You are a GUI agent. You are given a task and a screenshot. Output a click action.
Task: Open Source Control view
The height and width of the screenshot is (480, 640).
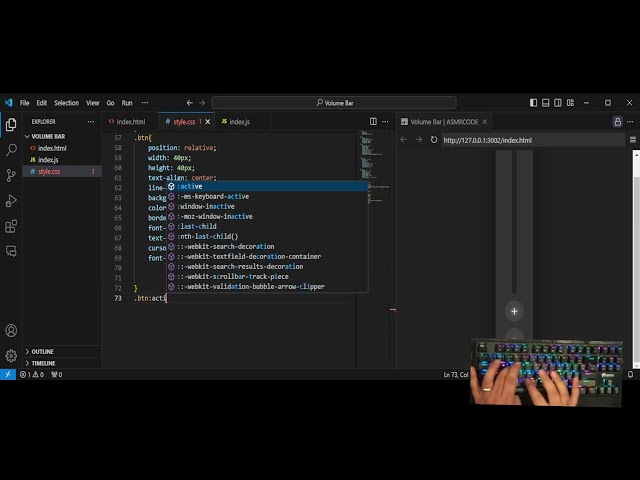pos(11,175)
